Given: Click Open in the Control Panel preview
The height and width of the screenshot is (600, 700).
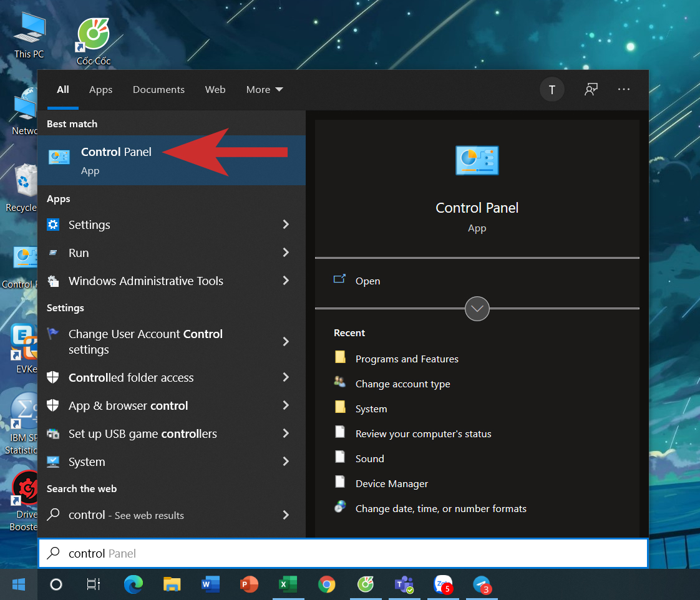Looking at the screenshot, I should click(x=367, y=281).
